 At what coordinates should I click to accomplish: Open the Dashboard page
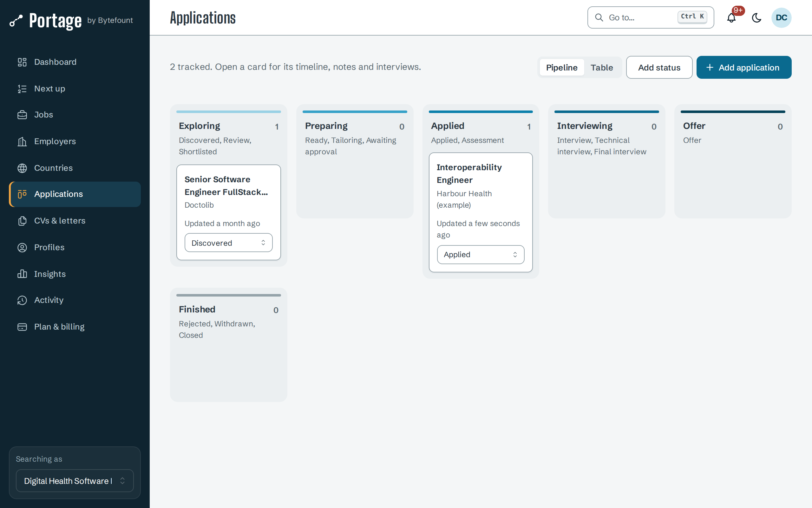(75, 62)
